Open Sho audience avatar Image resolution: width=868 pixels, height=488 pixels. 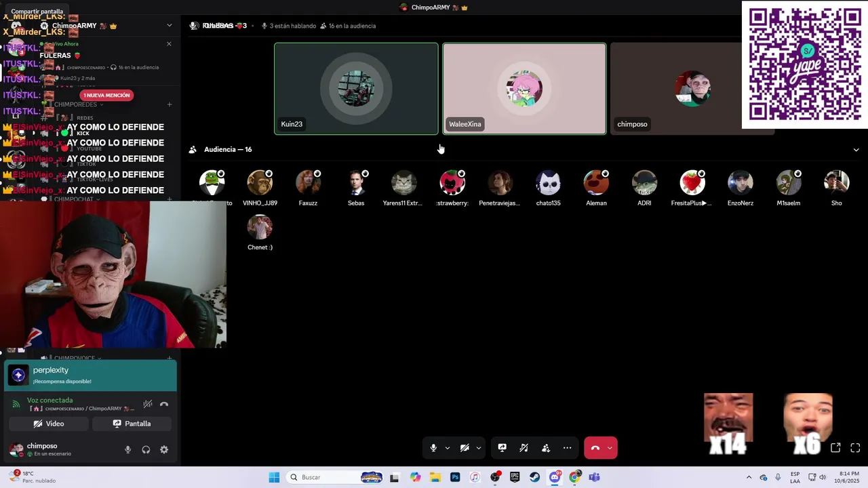tap(837, 182)
